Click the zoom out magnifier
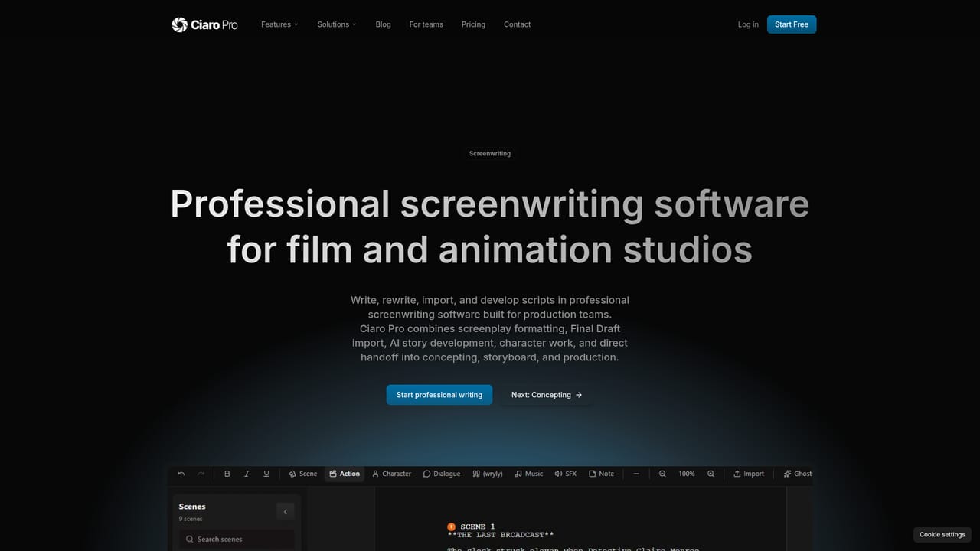The width and height of the screenshot is (980, 551). (662, 474)
